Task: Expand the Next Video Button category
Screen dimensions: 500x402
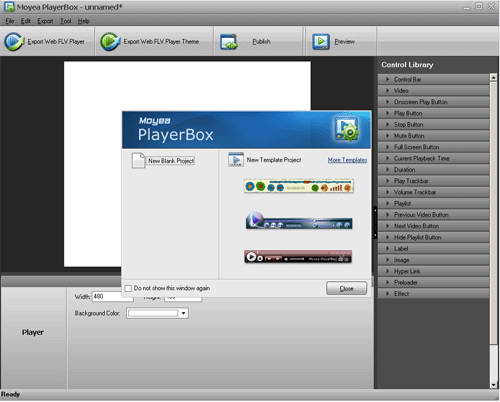Action: pos(433,226)
